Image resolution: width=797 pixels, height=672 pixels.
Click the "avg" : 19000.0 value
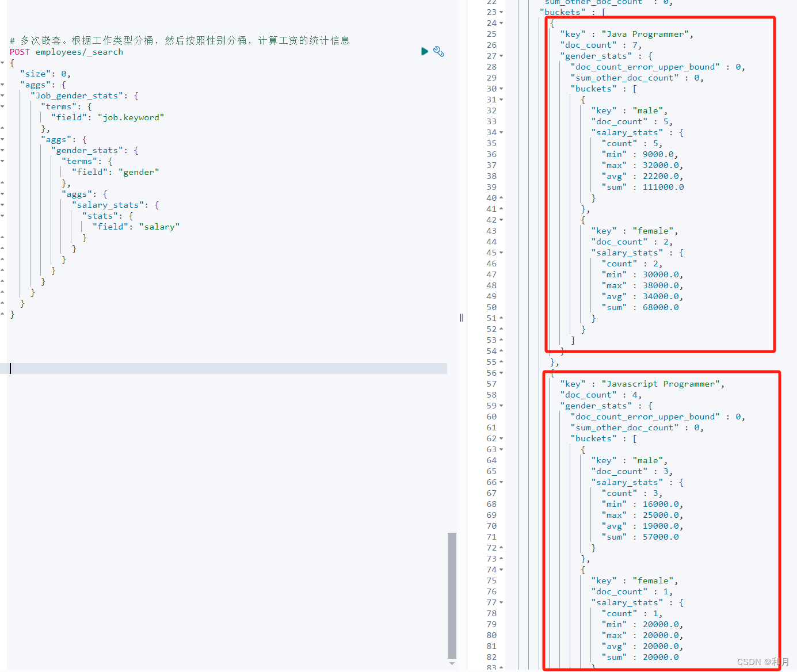(x=660, y=526)
